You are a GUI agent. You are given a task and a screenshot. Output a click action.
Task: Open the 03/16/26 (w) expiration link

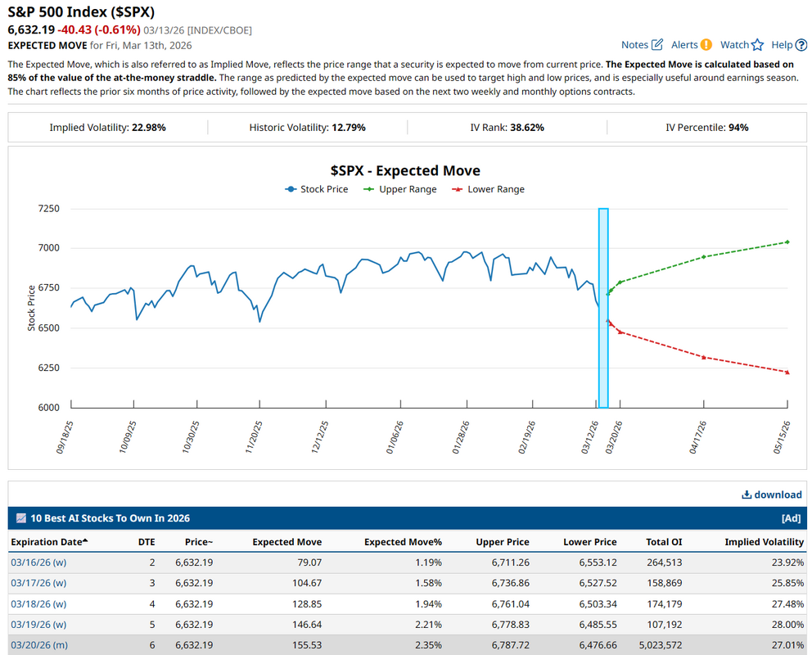(38, 562)
